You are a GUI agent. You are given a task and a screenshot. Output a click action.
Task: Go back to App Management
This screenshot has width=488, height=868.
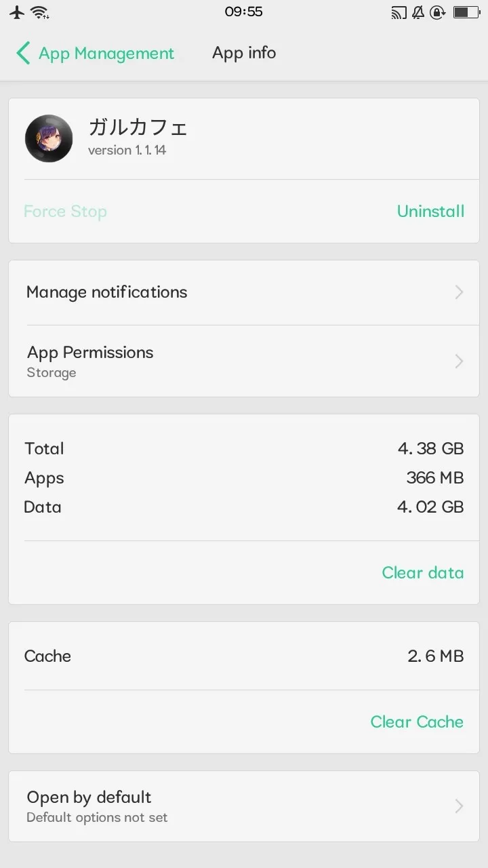click(x=106, y=54)
